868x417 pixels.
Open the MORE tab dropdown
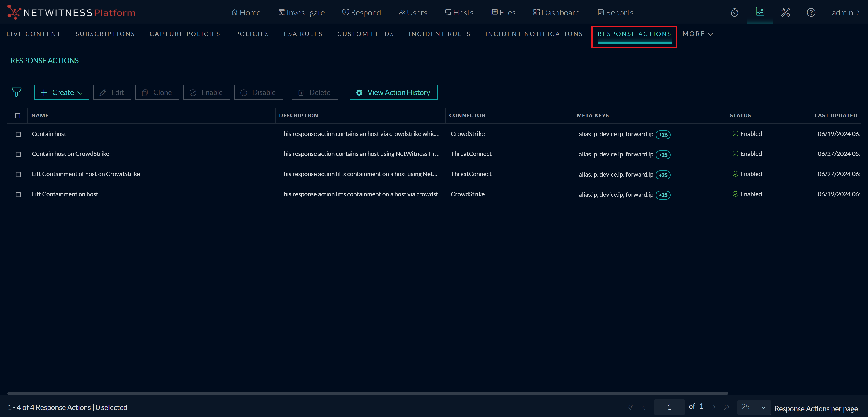pyautogui.click(x=697, y=34)
